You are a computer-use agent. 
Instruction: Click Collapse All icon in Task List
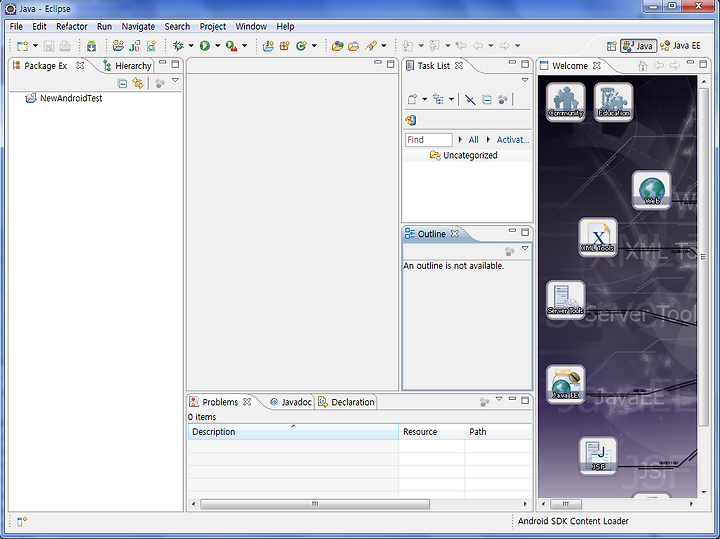[x=487, y=100]
